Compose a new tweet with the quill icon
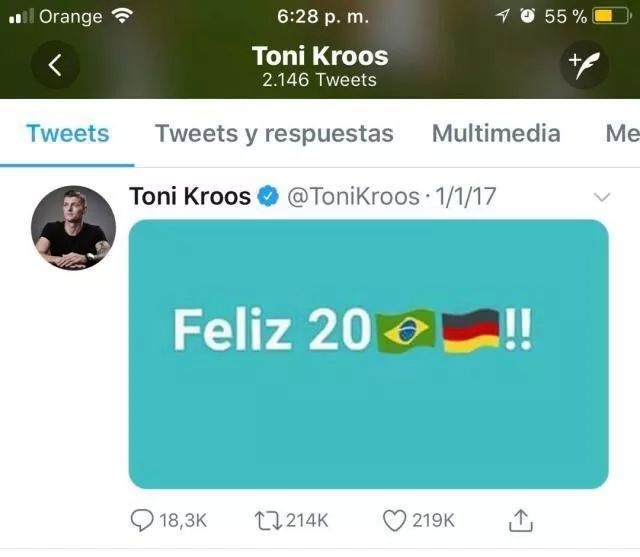The height and width of the screenshot is (557, 640). (x=583, y=66)
